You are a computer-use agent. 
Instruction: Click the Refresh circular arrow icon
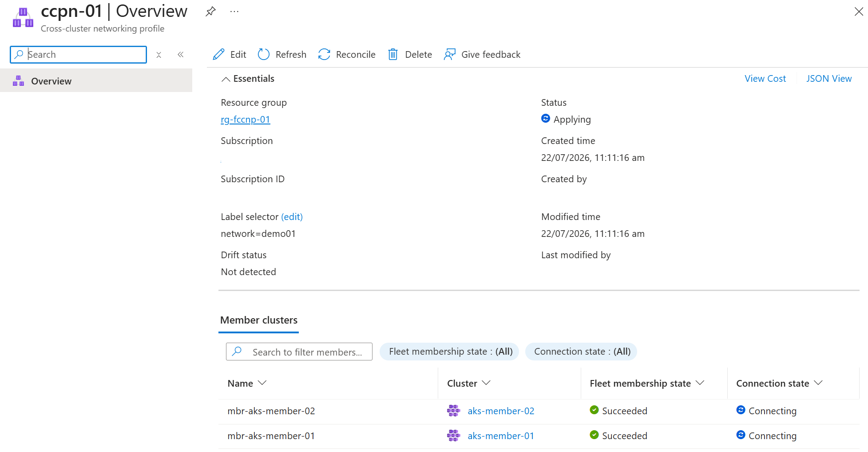click(x=264, y=54)
